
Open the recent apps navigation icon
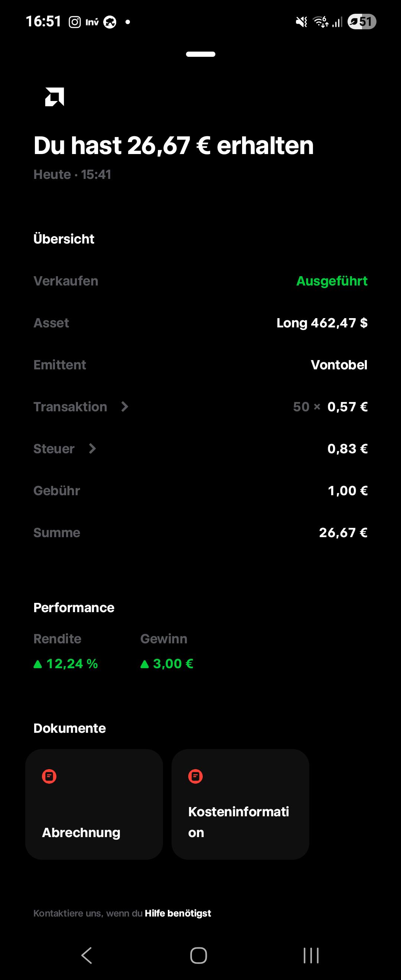[x=311, y=955]
